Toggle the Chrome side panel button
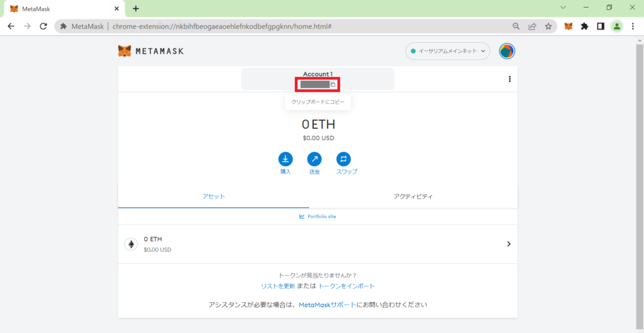 [601, 26]
